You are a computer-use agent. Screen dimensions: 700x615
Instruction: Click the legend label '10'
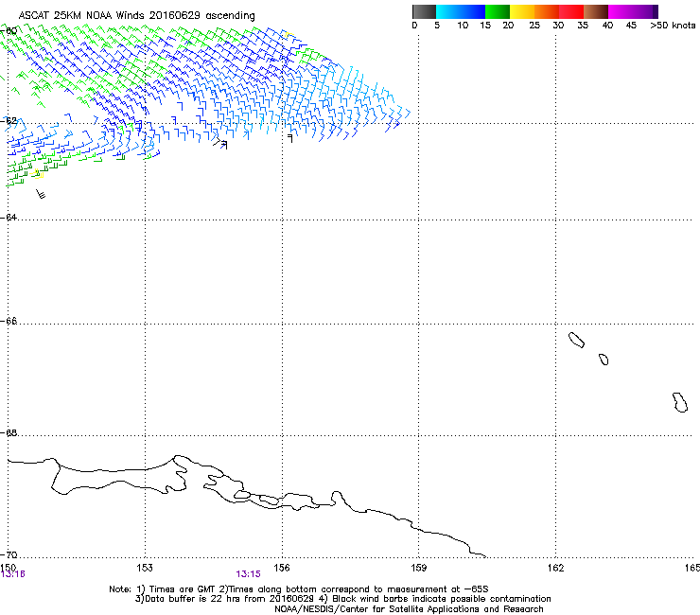coord(463,25)
